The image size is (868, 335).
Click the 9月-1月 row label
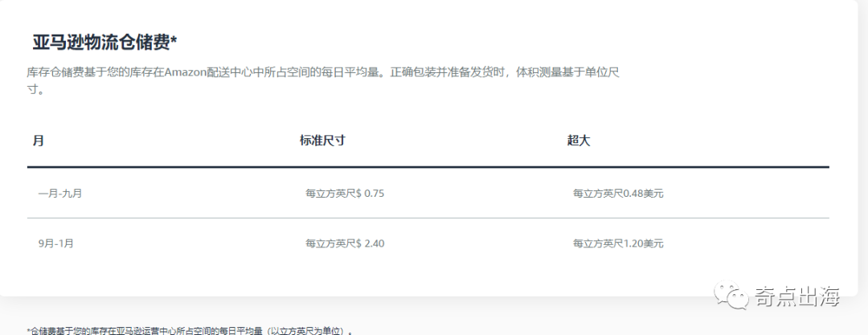point(56,243)
